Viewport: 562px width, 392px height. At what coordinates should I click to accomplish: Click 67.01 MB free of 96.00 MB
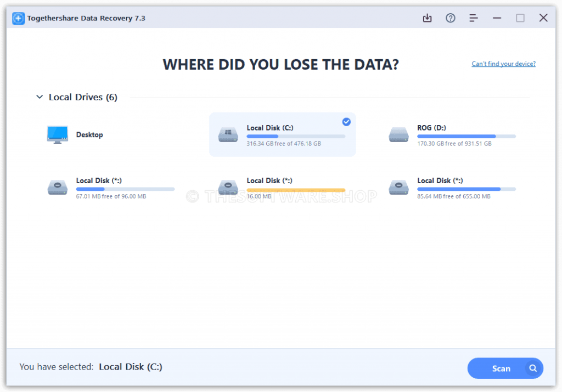pyautogui.click(x=111, y=196)
